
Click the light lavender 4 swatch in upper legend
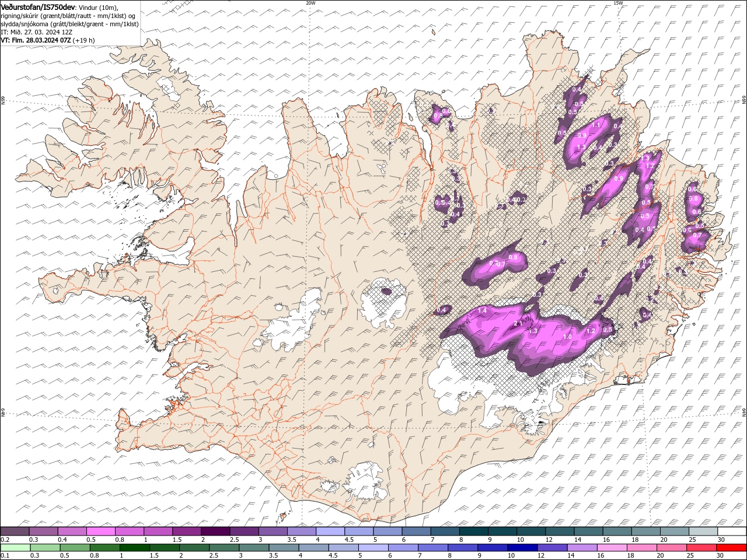pyautogui.click(x=330, y=531)
